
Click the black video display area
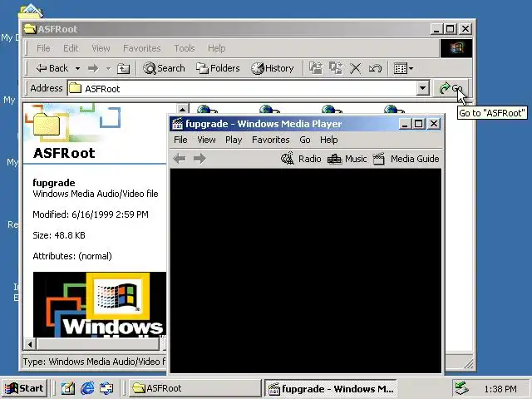305,271
